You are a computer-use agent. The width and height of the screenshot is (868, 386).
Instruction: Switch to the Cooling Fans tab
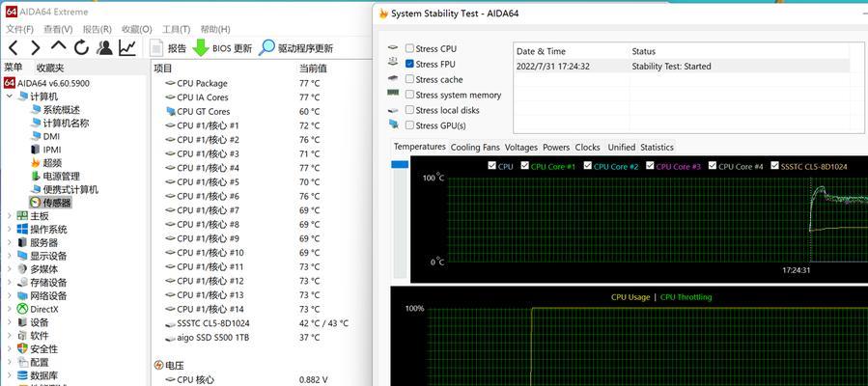click(475, 147)
